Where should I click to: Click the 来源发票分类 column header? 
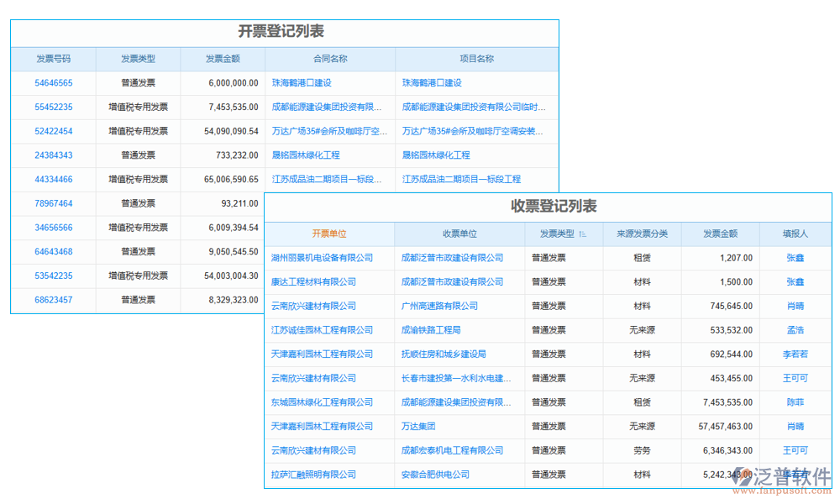coord(643,234)
